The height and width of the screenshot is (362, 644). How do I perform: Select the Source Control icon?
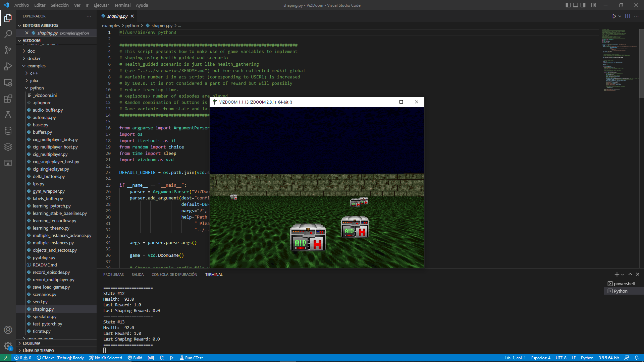tap(8, 50)
